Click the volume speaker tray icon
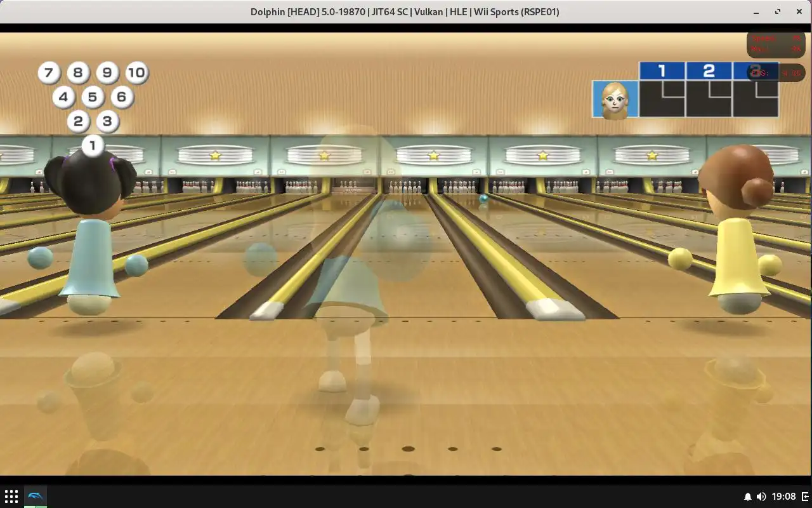Screen dimensions: 812x508 pyautogui.click(x=761, y=497)
